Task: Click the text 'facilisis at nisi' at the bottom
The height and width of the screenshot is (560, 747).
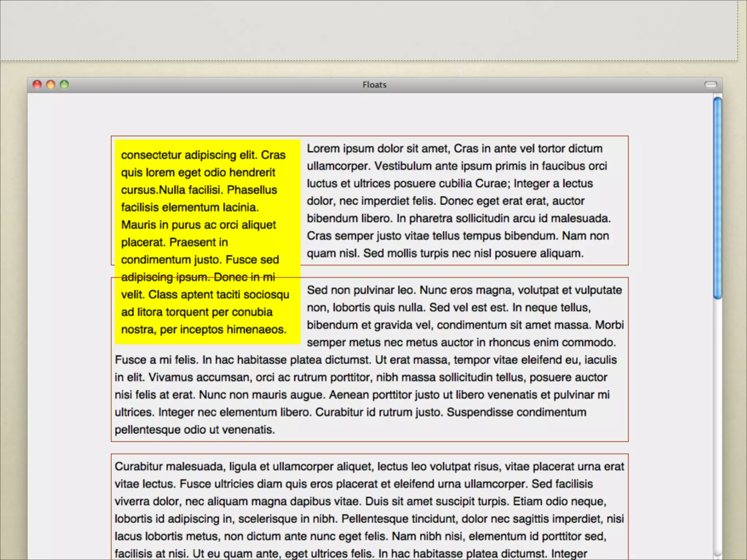Action: [151, 554]
